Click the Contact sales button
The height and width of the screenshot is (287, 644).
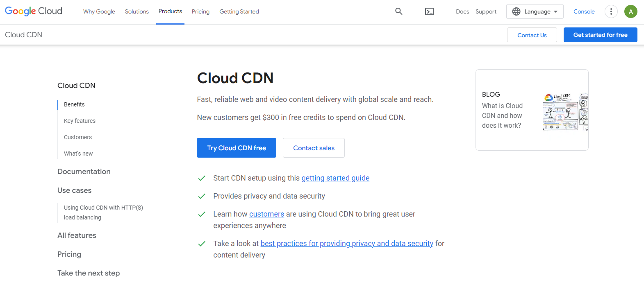(x=314, y=148)
